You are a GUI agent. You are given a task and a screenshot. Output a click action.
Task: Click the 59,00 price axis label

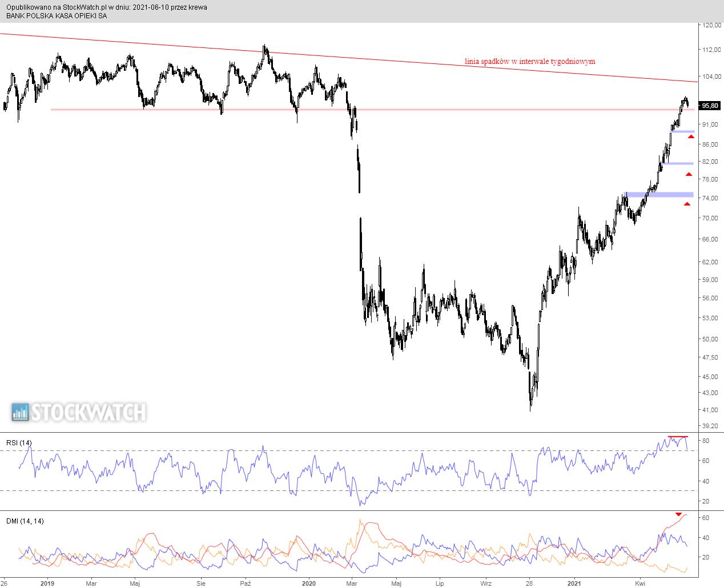click(x=710, y=280)
